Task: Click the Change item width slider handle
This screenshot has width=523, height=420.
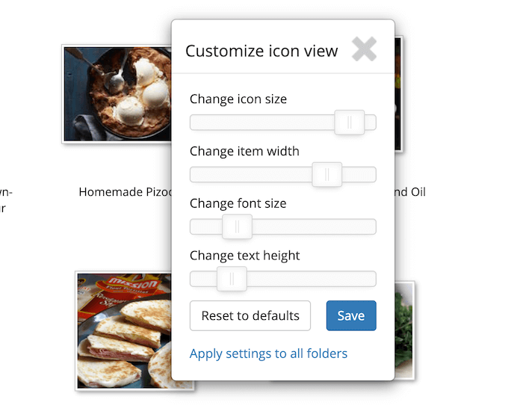Action: [x=327, y=175]
